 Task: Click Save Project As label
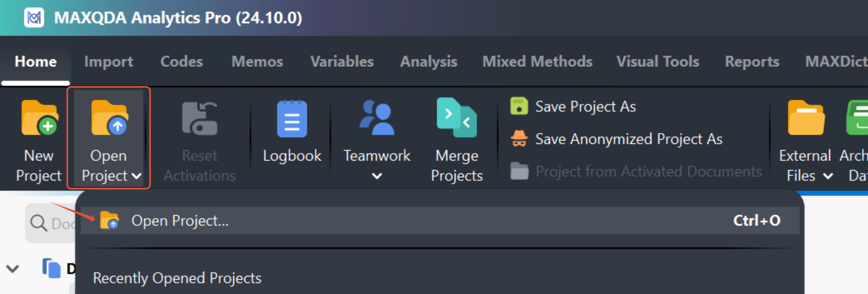[x=585, y=107]
